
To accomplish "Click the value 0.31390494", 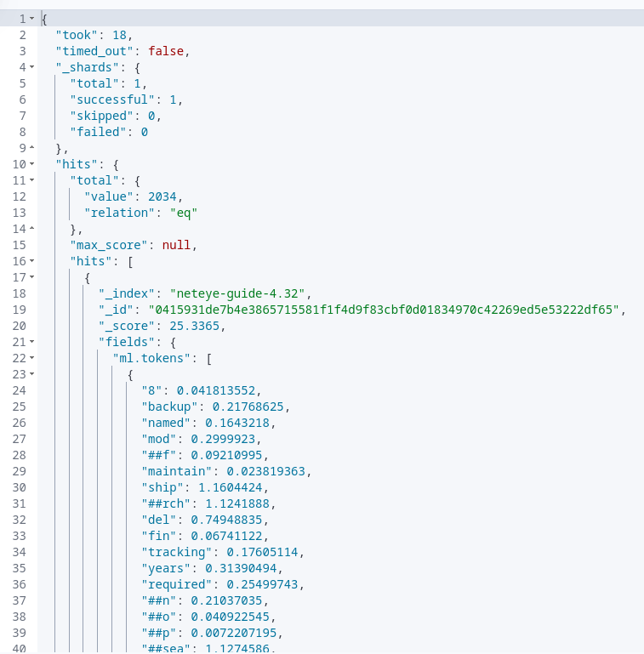I will [x=241, y=568].
